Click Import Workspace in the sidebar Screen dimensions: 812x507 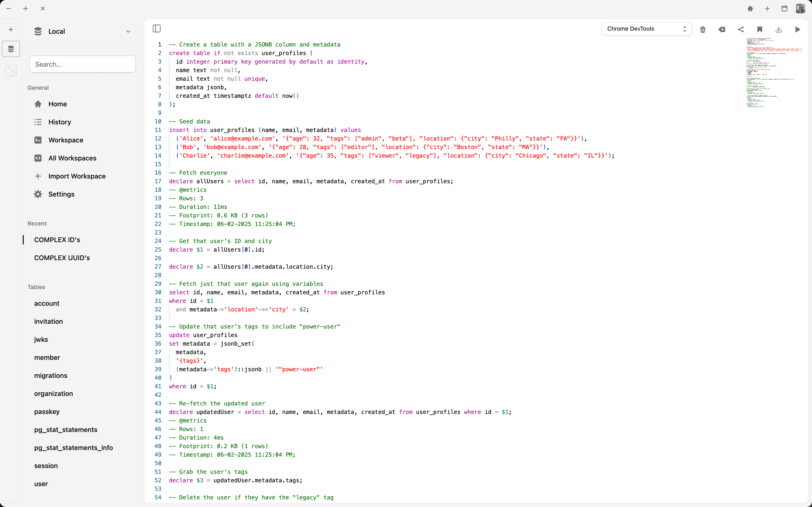[82, 176]
